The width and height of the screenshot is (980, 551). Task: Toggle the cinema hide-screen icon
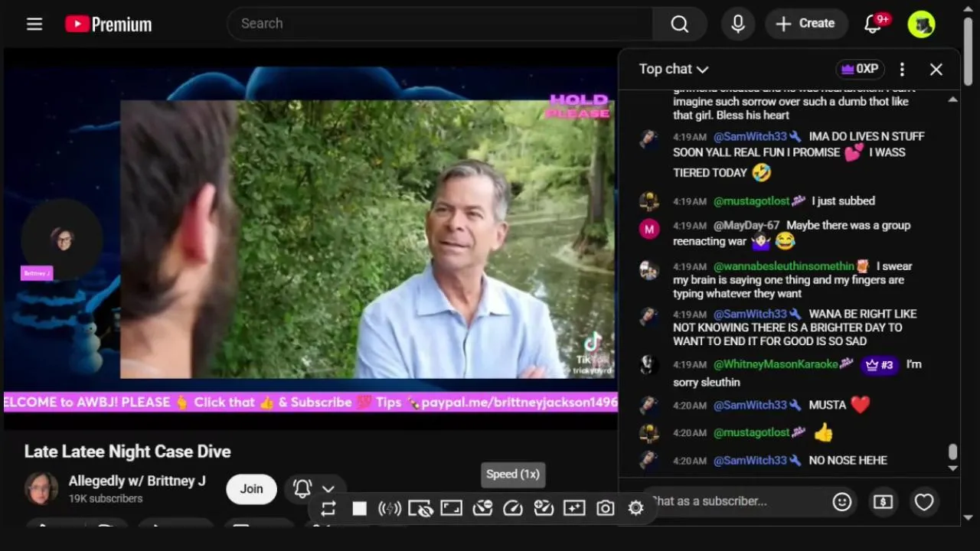tap(420, 508)
